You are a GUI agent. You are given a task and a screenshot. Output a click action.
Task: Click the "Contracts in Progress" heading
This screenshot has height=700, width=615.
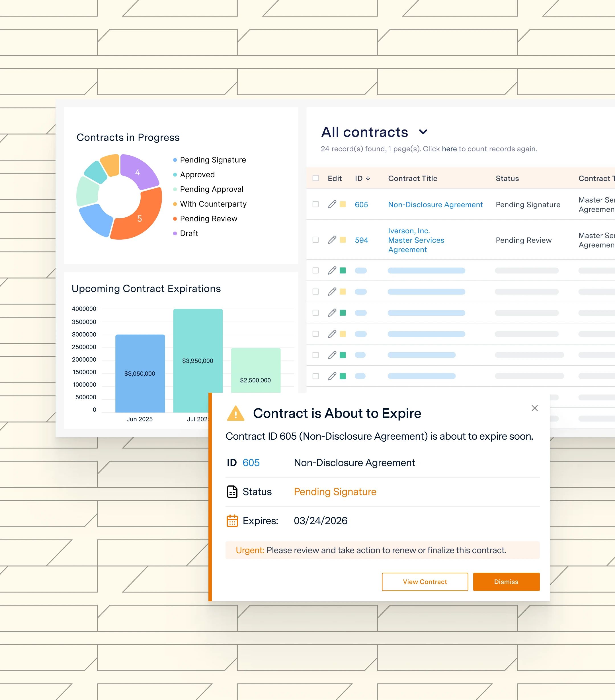(128, 137)
